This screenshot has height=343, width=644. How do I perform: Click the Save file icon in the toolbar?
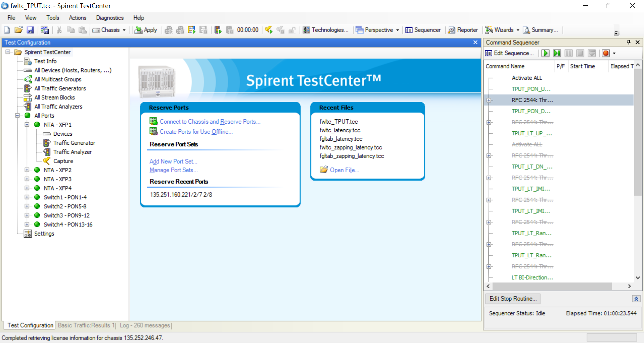30,30
